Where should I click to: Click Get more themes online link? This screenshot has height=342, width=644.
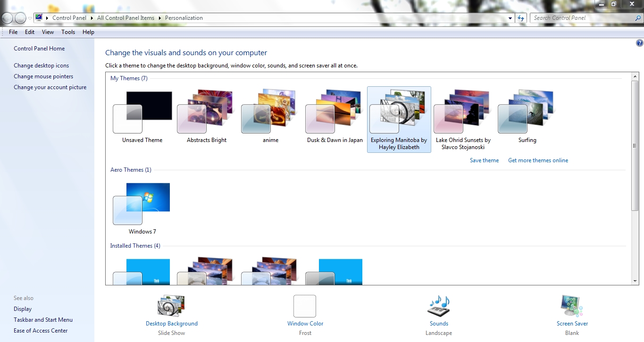point(538,160)
